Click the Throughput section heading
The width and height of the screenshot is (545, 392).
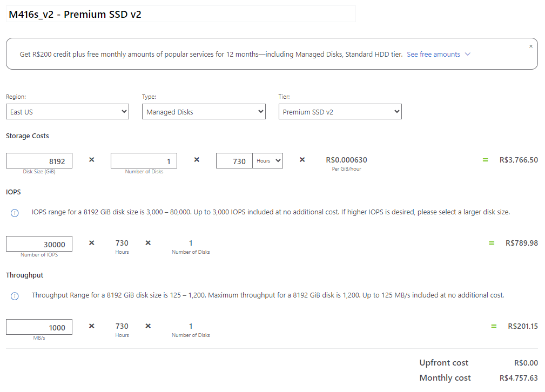click(25, 275)
